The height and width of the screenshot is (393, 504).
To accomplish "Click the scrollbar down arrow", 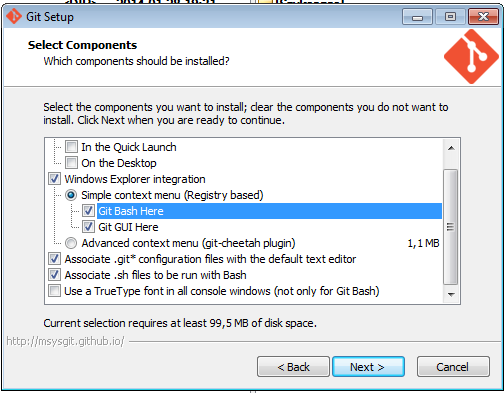I will click(451, 294).
